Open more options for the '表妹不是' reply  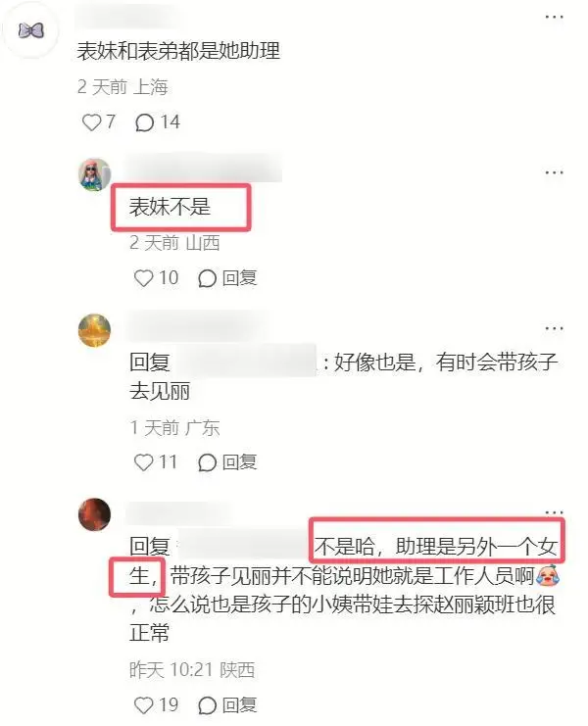point(554,172)
